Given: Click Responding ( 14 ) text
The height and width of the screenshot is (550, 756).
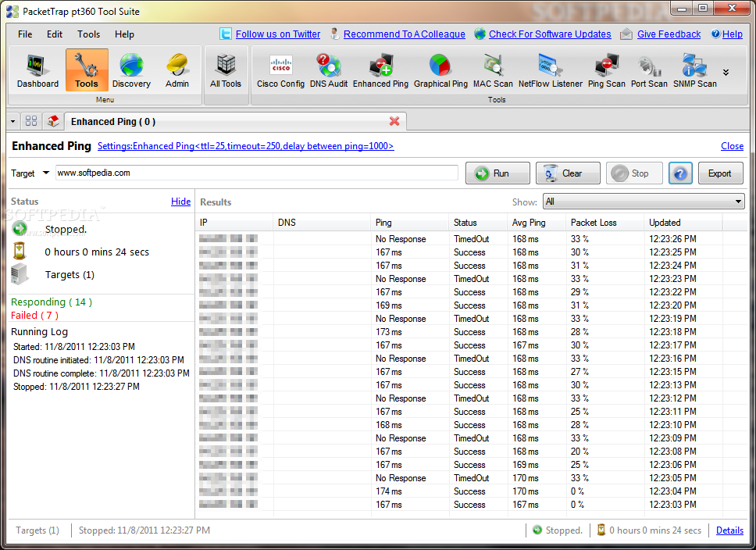Looking at the screenshot, I should coord(52,302).
